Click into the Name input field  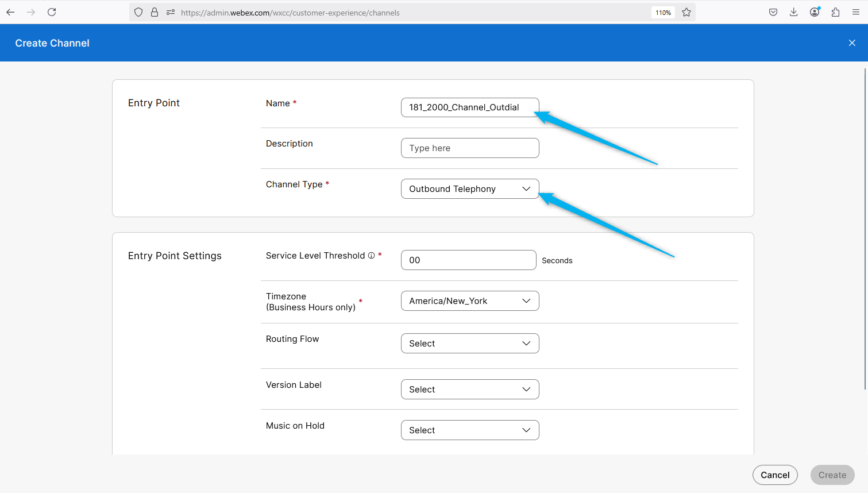(x=469, y=107)
